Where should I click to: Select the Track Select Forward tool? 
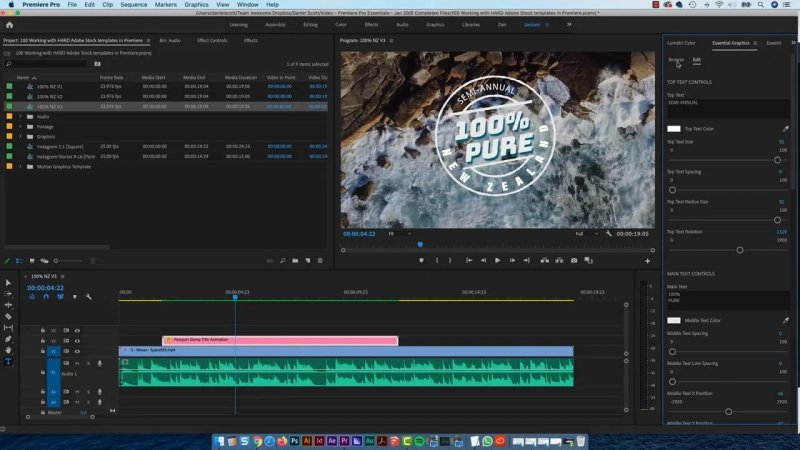tap(8, 294)
